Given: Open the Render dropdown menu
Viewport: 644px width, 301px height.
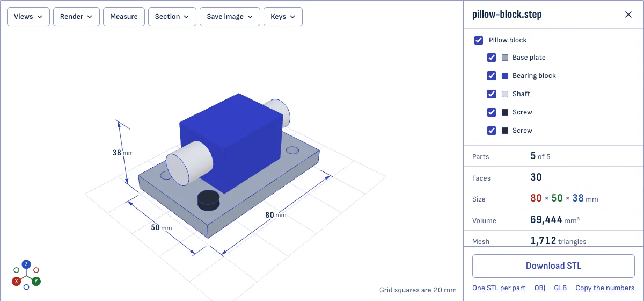Looking at the screenshot, I should (76, 17).
